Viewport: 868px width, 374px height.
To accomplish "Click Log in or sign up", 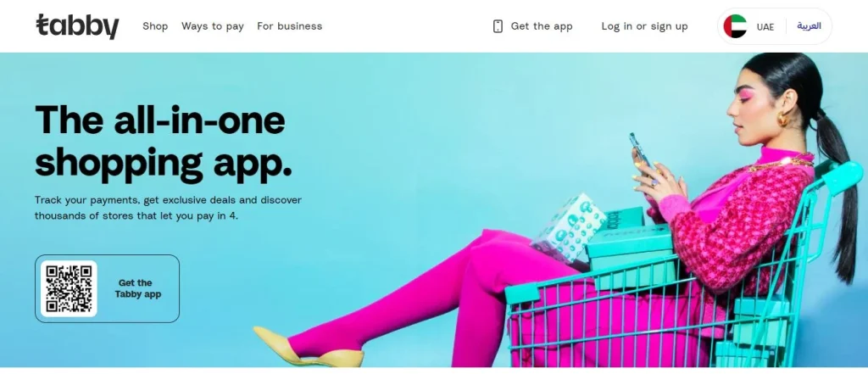I will click(644, 26).
